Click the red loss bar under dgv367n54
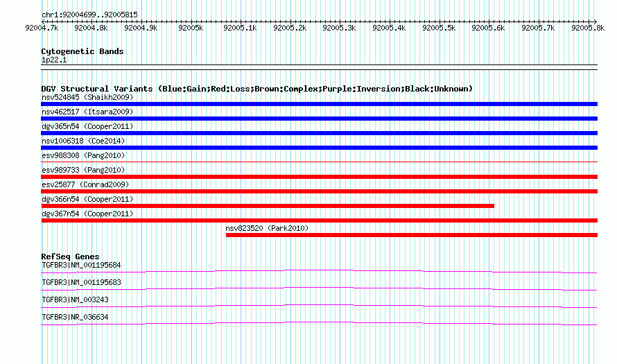 tap(319, 220)
